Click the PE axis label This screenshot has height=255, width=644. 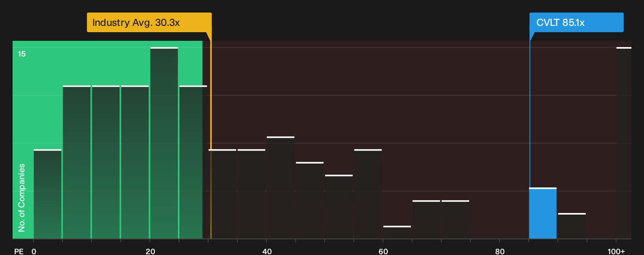click(19, 251)
